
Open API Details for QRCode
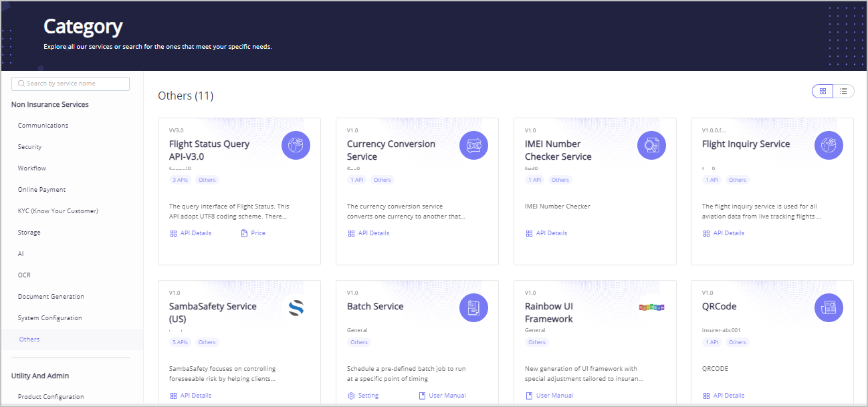(x=724, y=396)
